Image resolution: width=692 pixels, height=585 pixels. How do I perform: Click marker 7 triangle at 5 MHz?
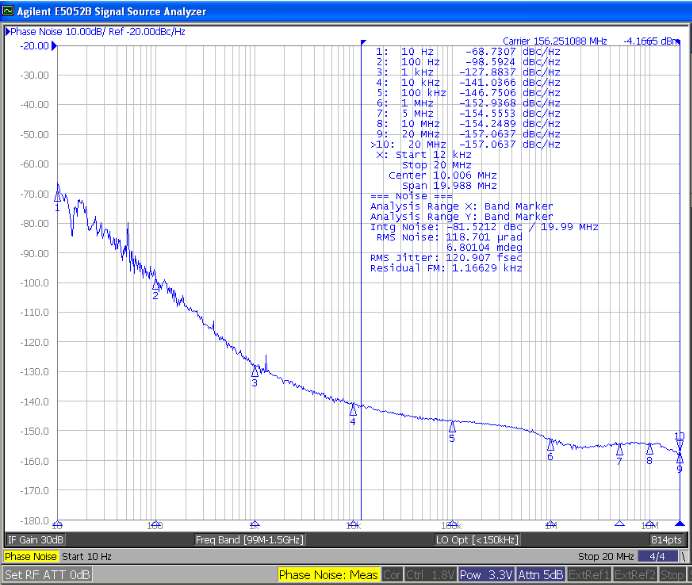click(619, 450)
